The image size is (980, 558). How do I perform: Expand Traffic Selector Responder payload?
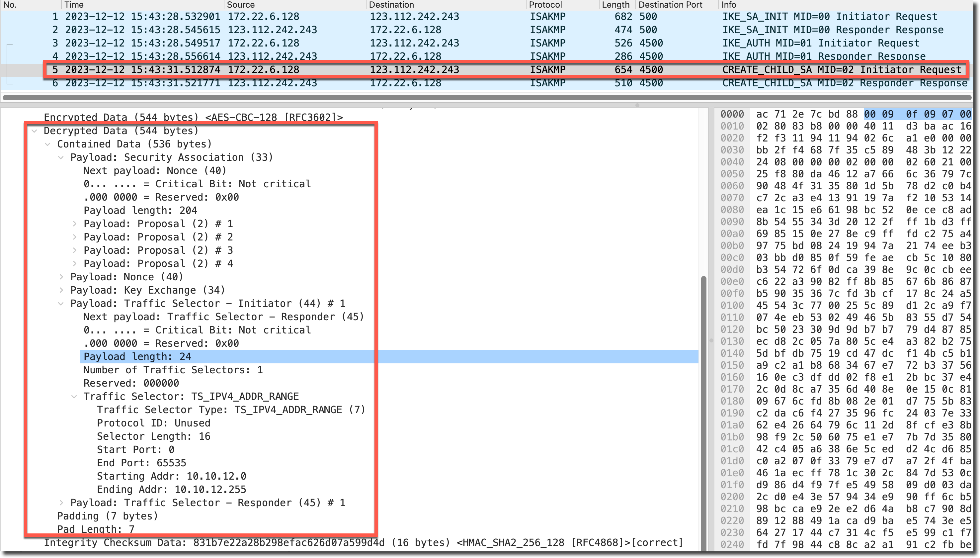tap(61, 503)
